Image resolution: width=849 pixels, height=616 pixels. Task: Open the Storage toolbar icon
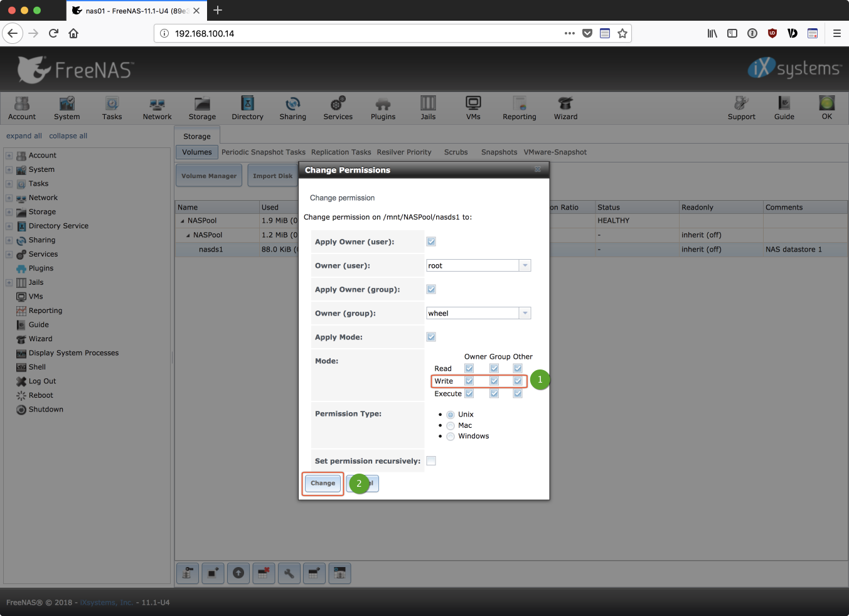click(x=202, y=108)
